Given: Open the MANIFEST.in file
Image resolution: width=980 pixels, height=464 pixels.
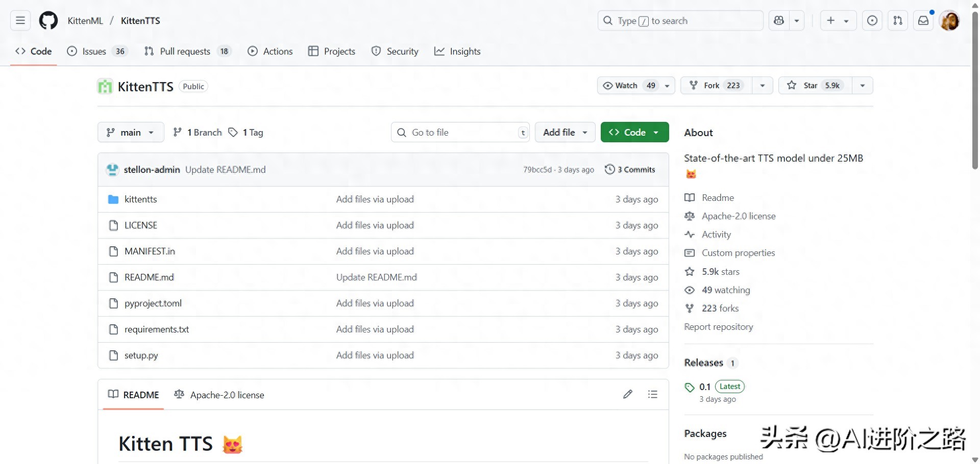Looking at the screenshot, I should click(150, 251).
